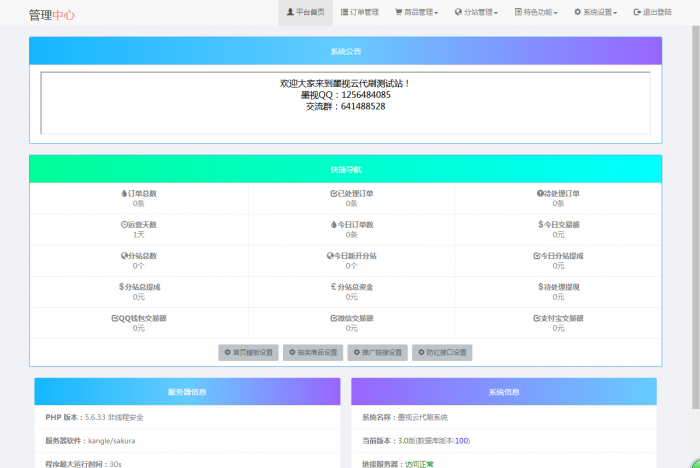
Task: Click the pound icon beside 分站总资金
Action: tap(333, 287)
